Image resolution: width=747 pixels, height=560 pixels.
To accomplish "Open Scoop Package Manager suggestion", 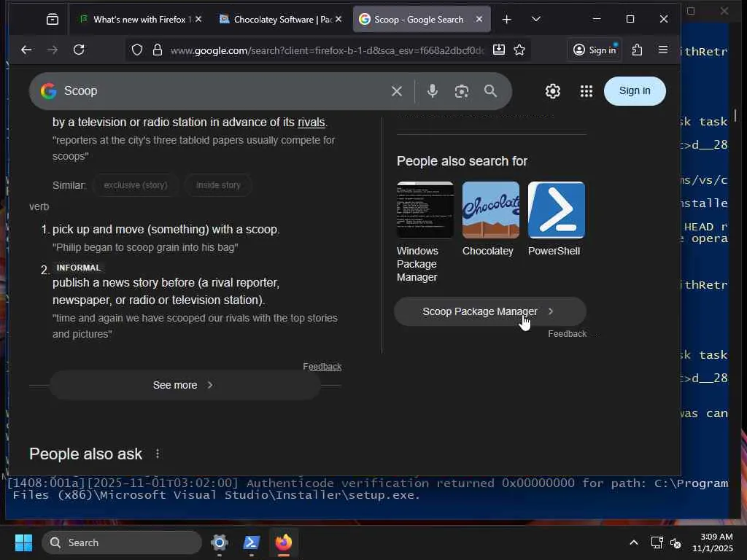I will 489,311.
